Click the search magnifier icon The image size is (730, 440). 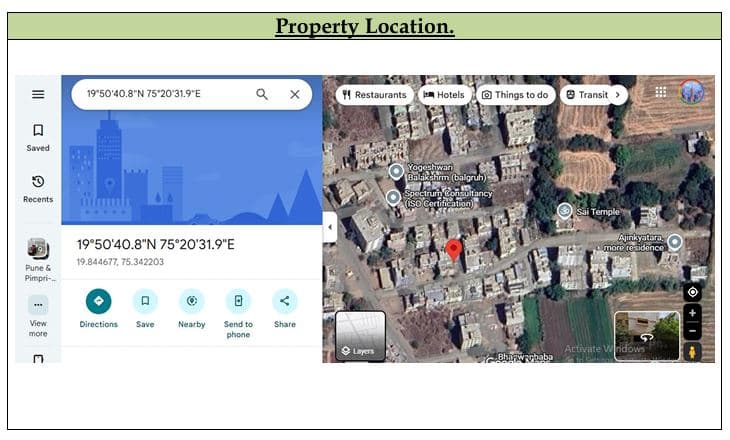point(262,95)
